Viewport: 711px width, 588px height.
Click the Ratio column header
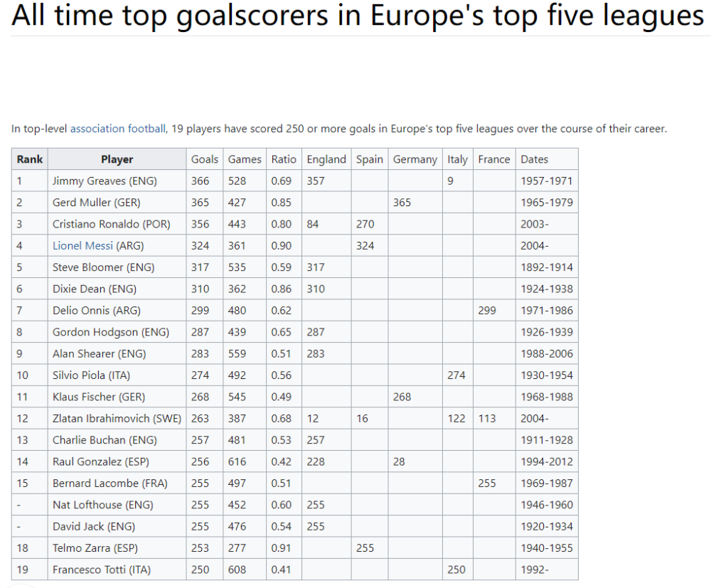click(284, 159)
